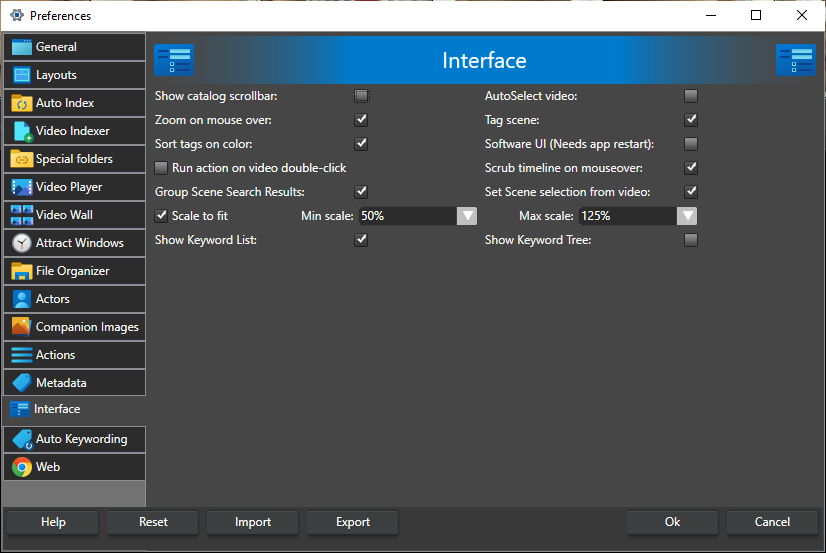Image resolution: width=826 pixels, height=553 pixels.
Task: Click the Auto Index sidebar icon
Action: pos(21,103)
